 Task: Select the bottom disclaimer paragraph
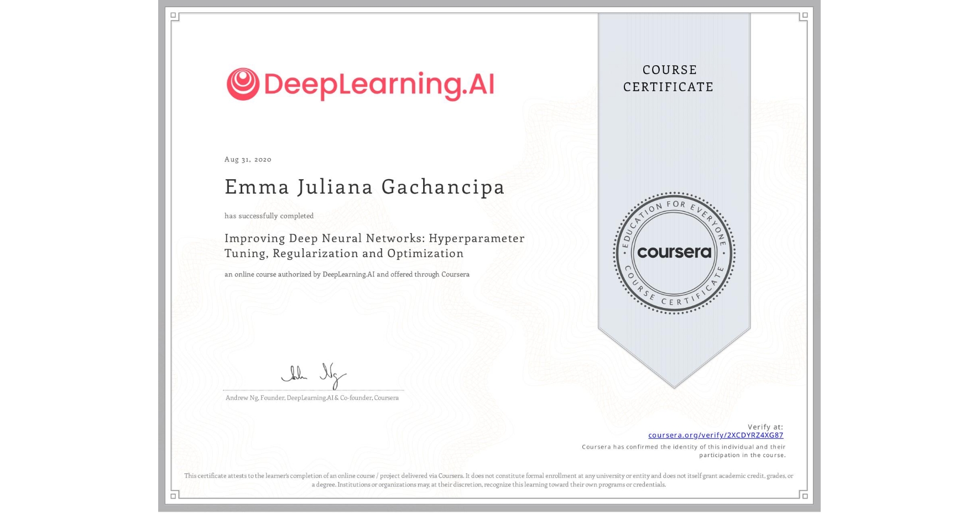489,478
